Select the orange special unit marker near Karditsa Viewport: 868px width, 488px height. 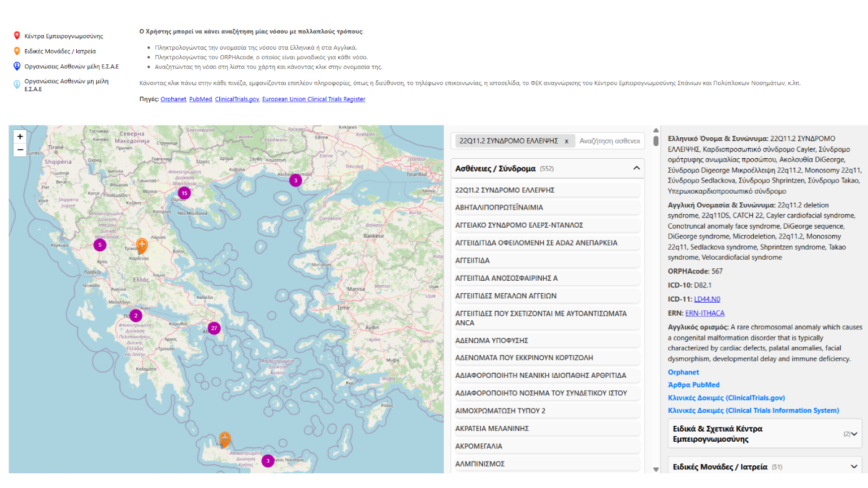[x=142, y=246]
